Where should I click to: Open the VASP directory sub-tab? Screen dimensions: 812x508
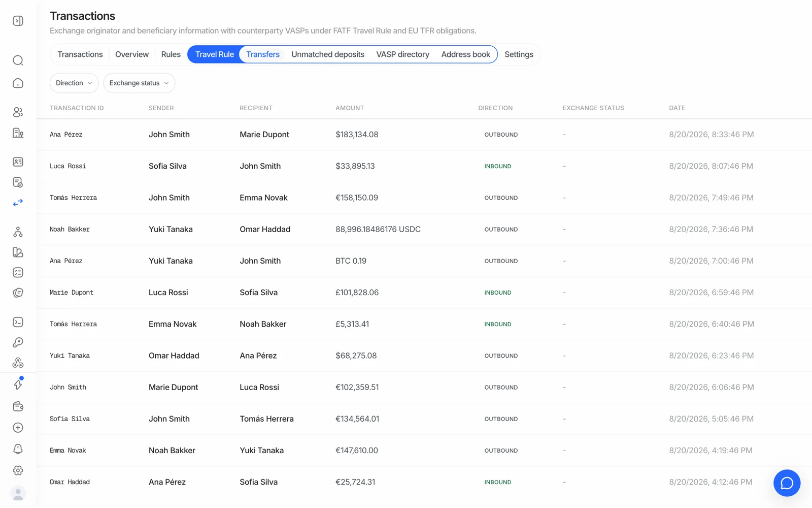402,54
